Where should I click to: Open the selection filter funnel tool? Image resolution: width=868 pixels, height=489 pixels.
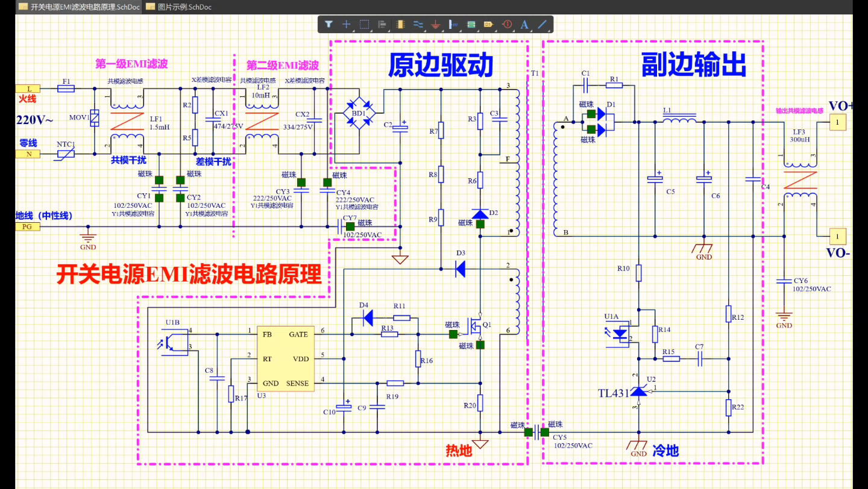[x=329, y=25]
